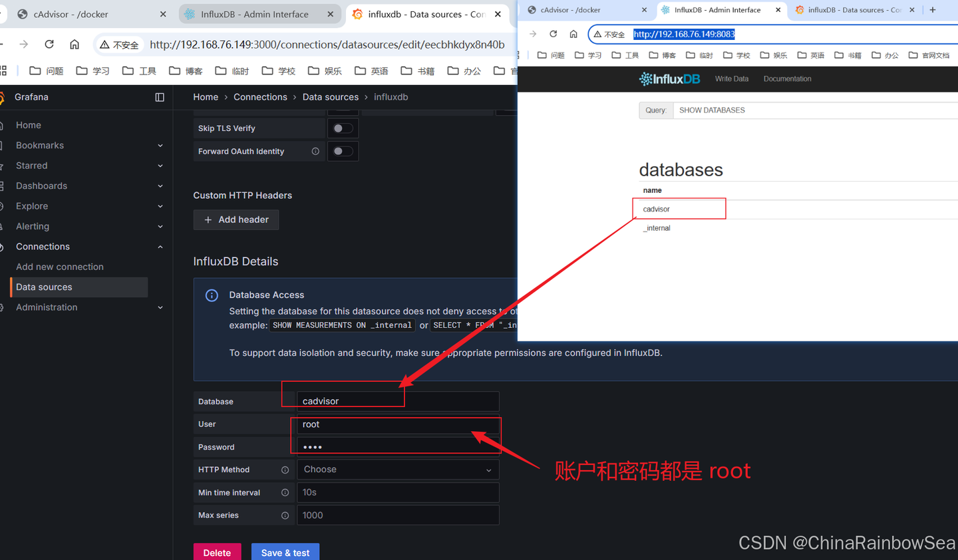
Task: Open the Write Data menu in InfluxDB
Action: pos(731,78)
